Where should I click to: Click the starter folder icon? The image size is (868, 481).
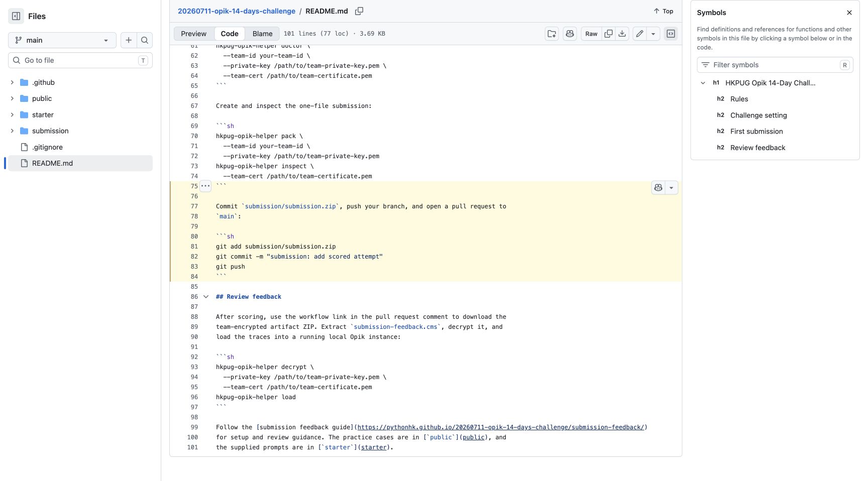(x=24, y=115)
